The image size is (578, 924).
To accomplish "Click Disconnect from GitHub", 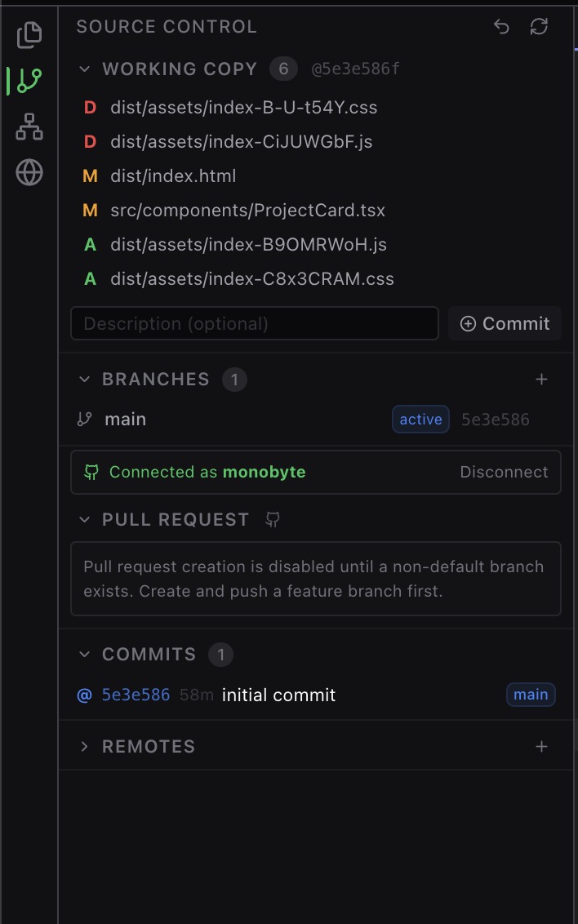I will [x=504, y=472].
